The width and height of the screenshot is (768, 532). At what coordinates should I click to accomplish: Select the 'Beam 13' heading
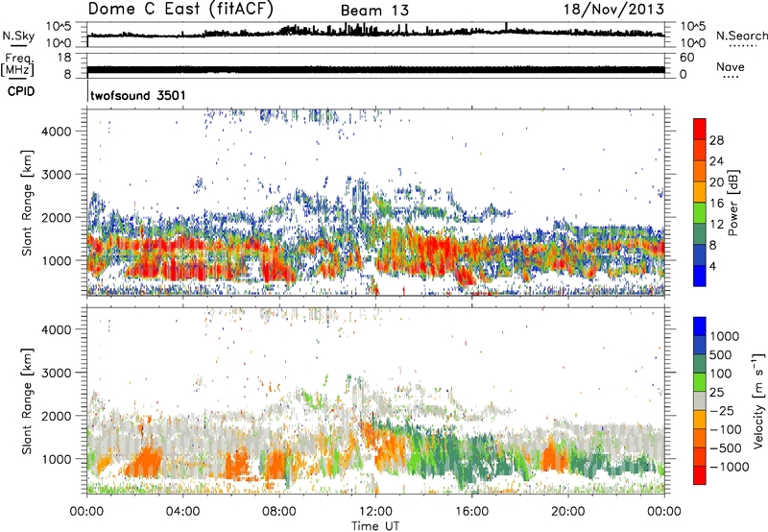click(x=374, y=11)
